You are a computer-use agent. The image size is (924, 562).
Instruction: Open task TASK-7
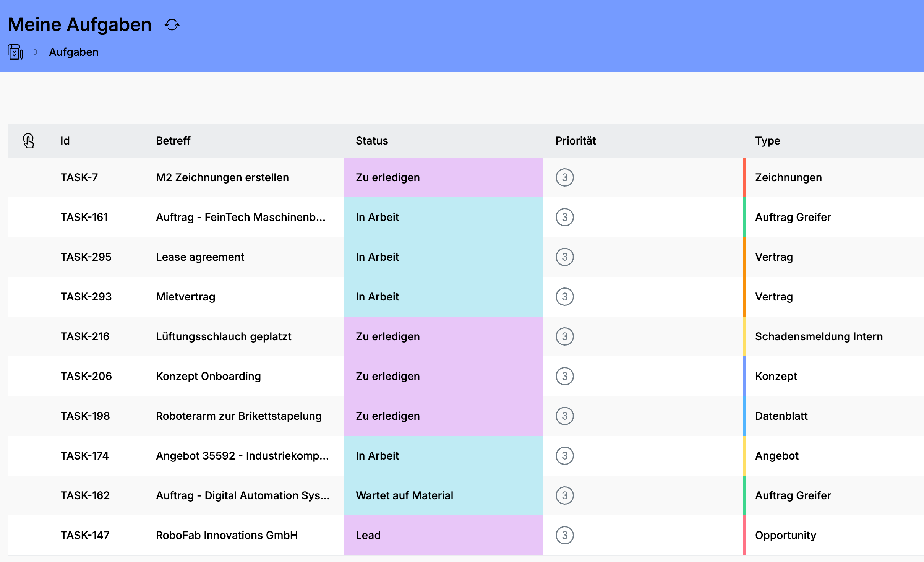(x=79, y=177)
